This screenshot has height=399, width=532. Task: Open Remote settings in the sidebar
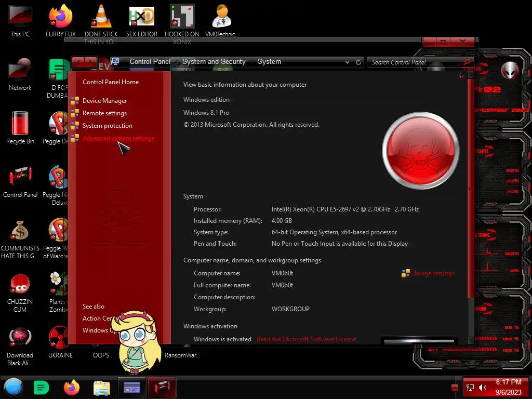104,113
